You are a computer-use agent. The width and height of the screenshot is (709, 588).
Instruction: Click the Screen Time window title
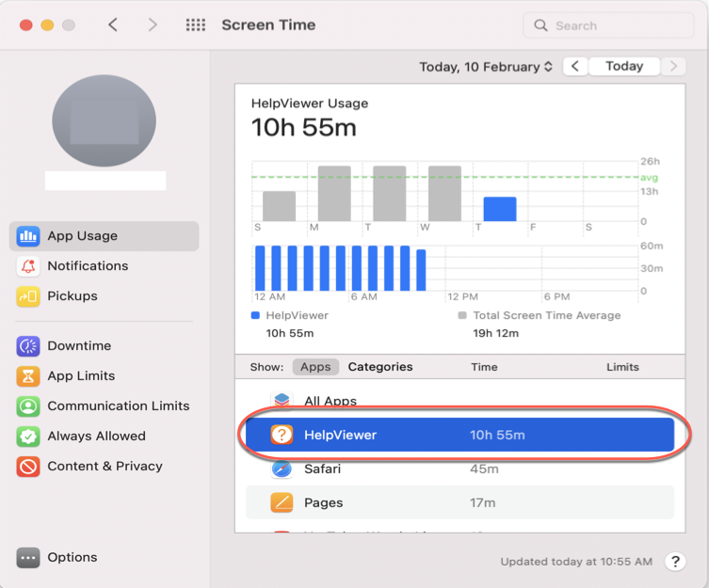tap(268, 24)
